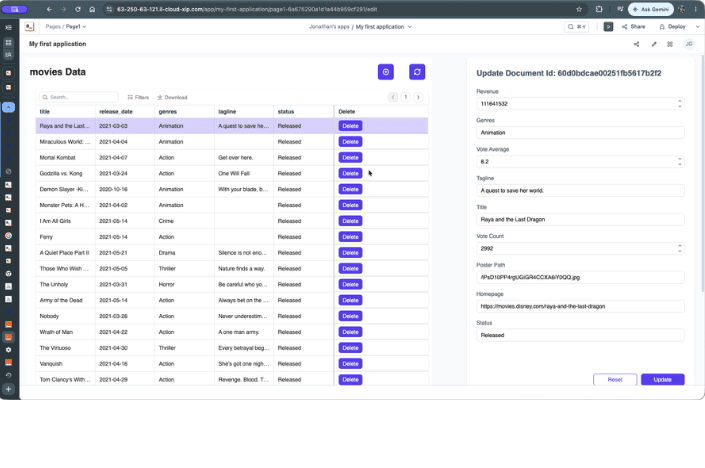The width and height of the screenshot is (705, 468).
Task: Click the share icon under the header
Action: click(636, 44)
